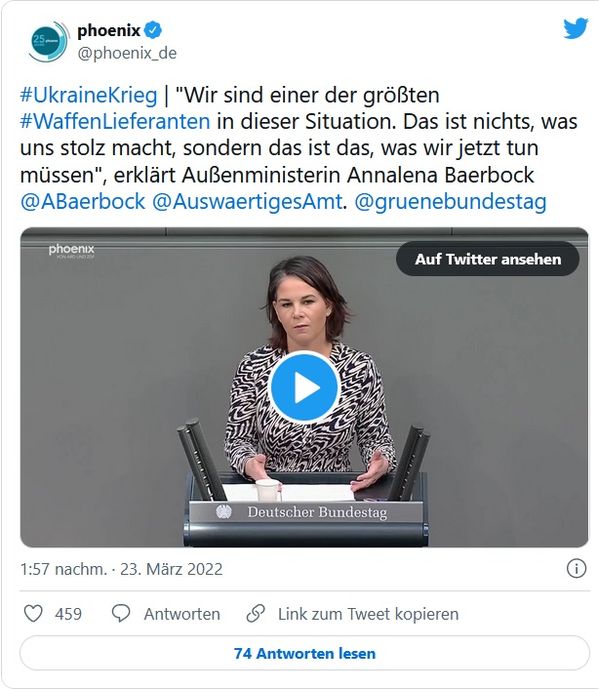The image size is (599, 689).
Task: Visit the @ABaerbock mention
Action: 83,202
